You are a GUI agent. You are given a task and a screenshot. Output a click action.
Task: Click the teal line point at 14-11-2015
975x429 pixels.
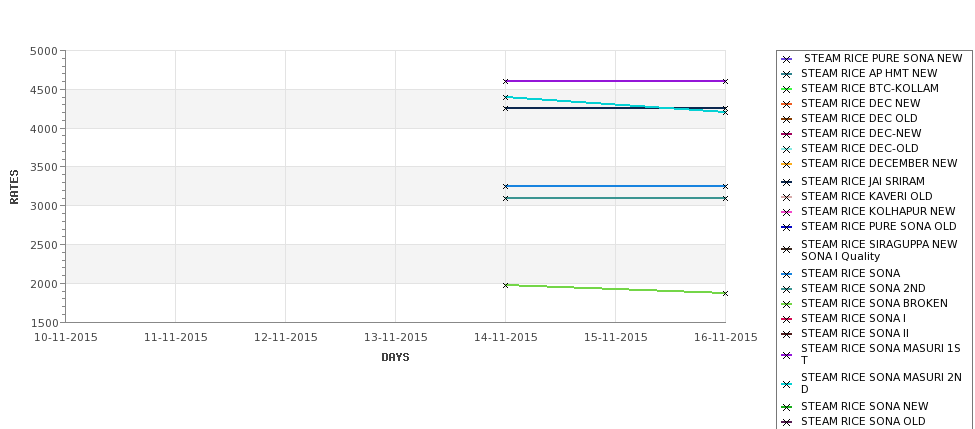pos(506,198)
